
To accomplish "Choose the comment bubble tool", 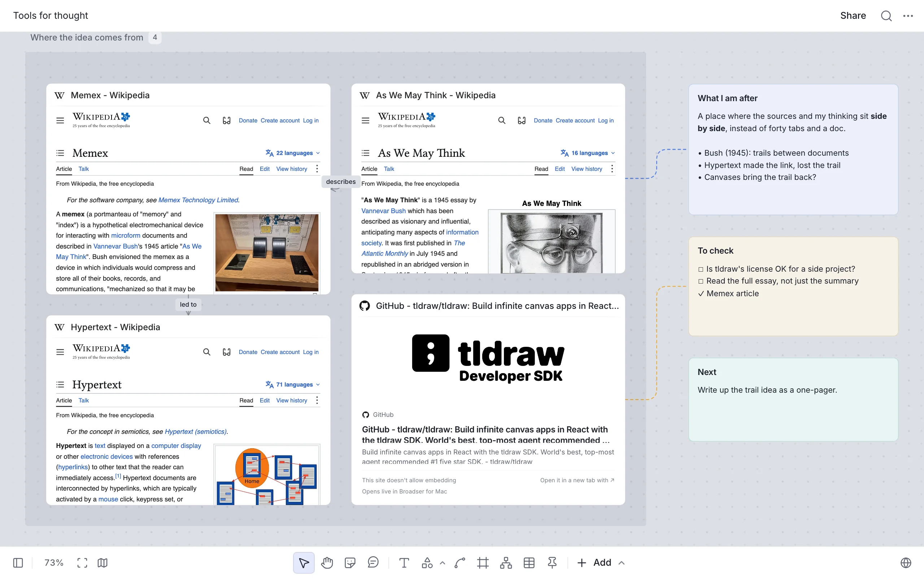I will 373,562.
